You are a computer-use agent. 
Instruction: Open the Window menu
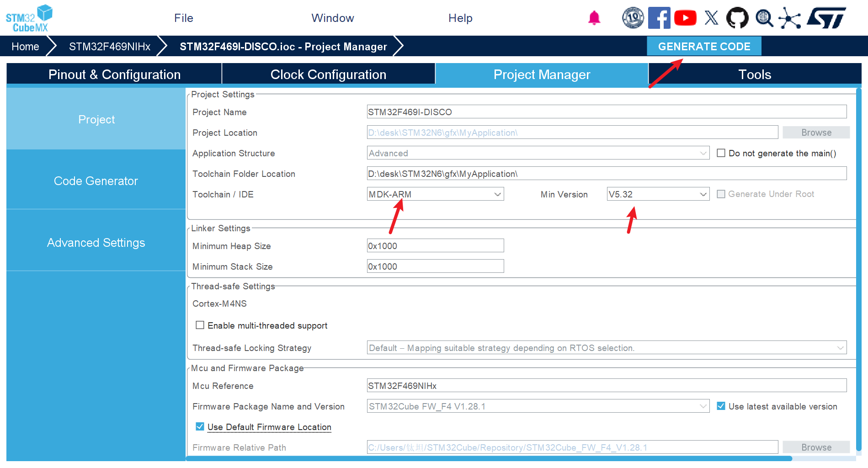(x=333, y=18)
